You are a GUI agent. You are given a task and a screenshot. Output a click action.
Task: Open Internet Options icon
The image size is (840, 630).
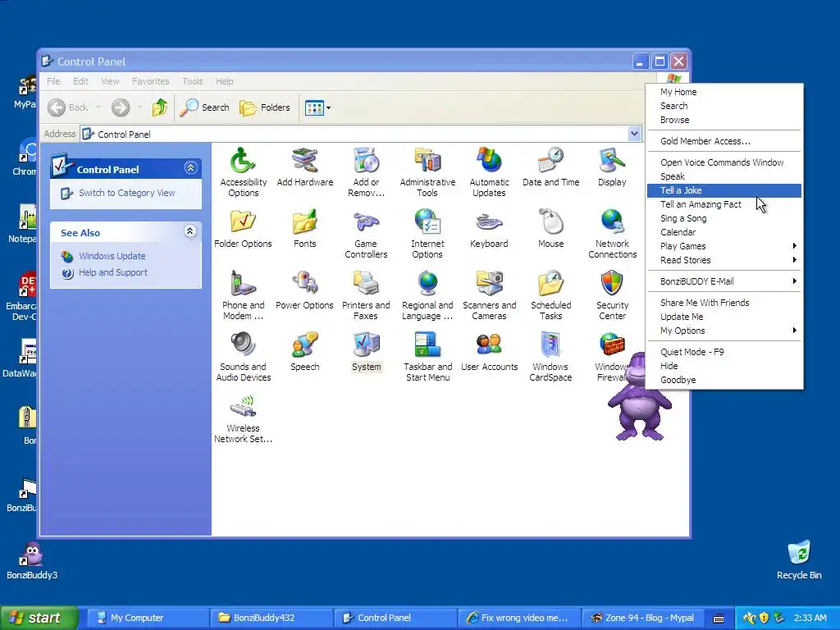[427, 234]
